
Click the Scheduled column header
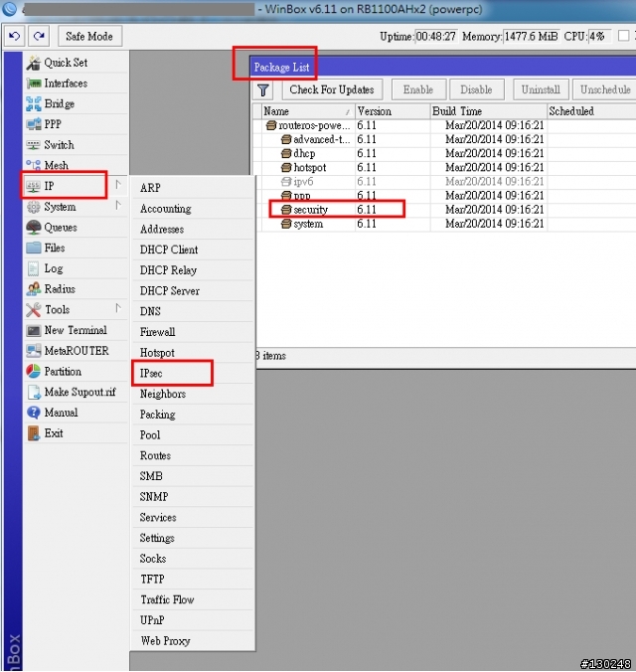[592, 111]
